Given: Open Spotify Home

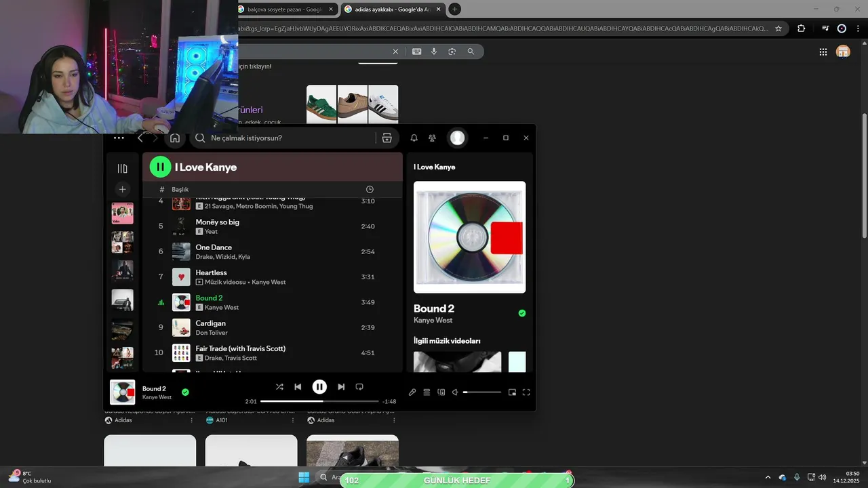Looking at the screenshot, I should 175,138.
